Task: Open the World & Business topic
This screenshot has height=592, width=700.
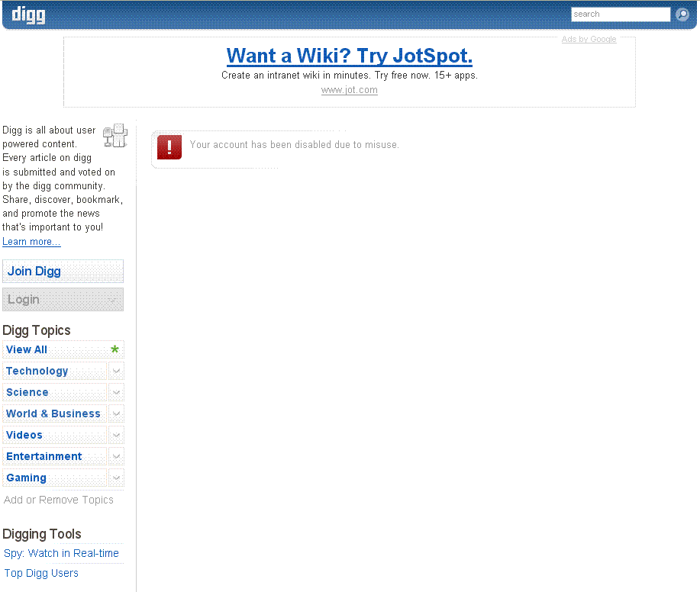Action: pyautogui.click(x=53, y=414)
